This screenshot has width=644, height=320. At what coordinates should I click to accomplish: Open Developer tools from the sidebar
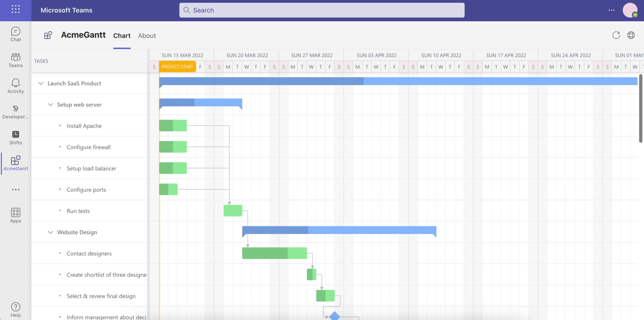(x=15, y=112)
